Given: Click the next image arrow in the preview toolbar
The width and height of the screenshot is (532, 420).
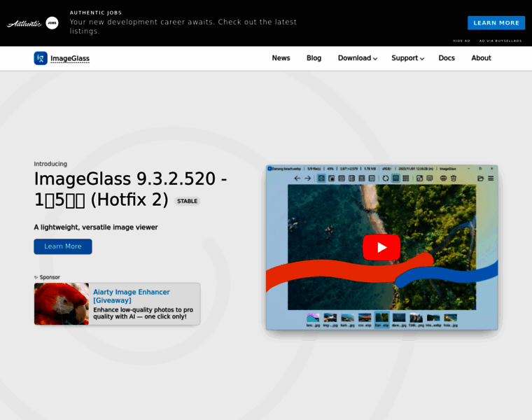Looking at the screenshot, I should (x=308, y=178).
